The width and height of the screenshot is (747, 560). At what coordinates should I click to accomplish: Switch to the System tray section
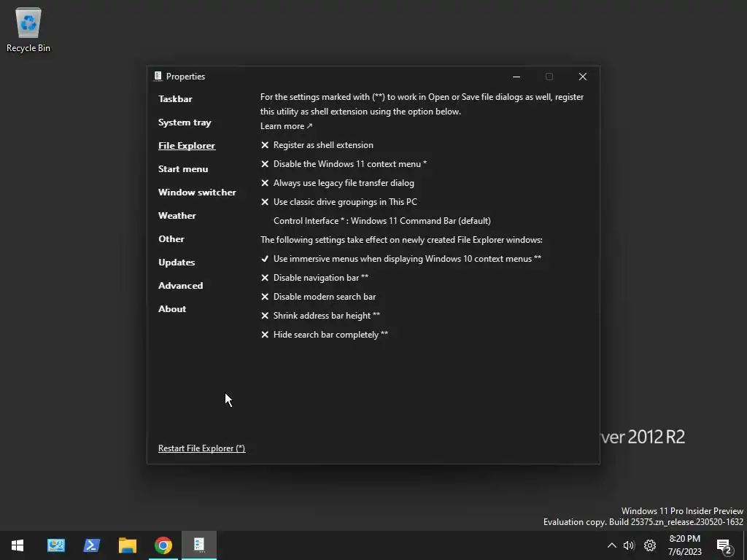point(185,122)
